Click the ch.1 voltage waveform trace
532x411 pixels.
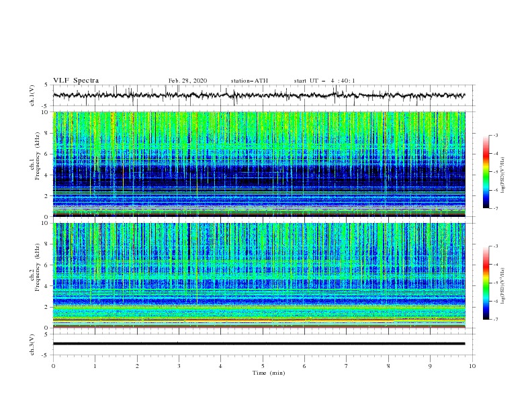(259, 95)
